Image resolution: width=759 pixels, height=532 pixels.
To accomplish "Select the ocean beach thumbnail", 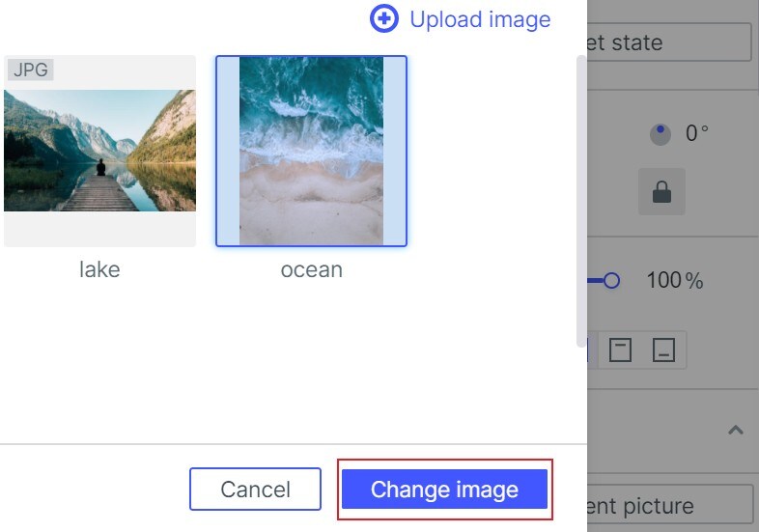I will pyautogui.click(x=311, y=151).
